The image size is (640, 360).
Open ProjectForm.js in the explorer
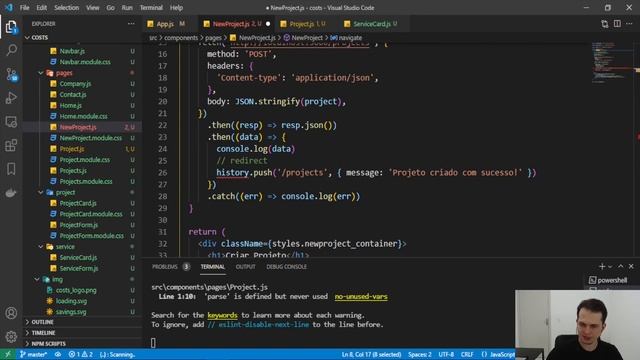coord(78,225)
